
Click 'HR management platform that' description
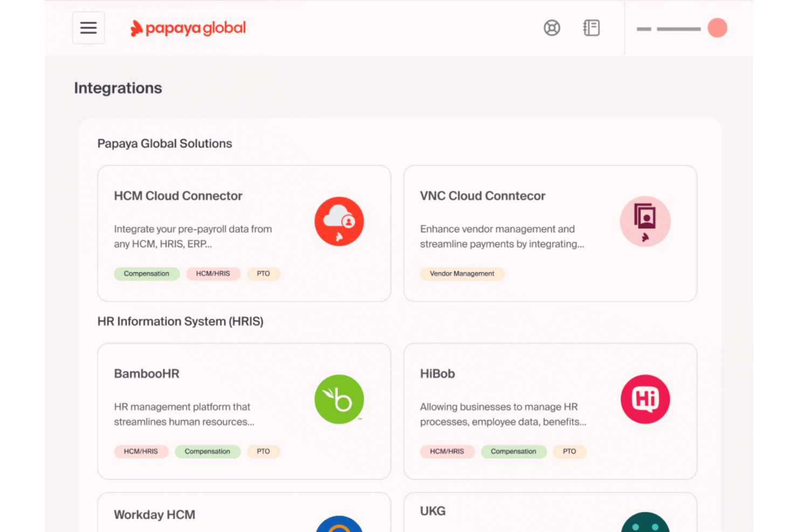tap(182, 407)
